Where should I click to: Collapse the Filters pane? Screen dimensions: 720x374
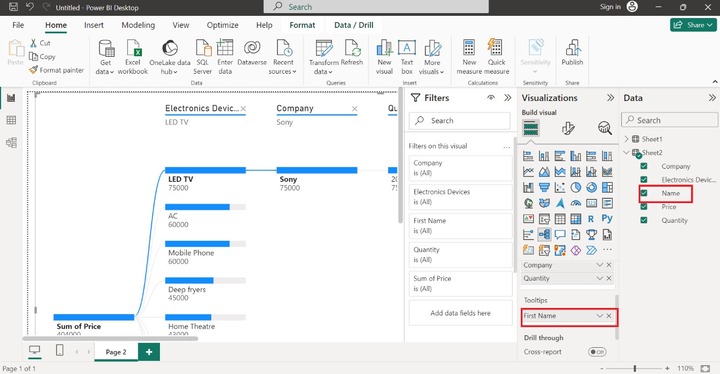point(507,97)
